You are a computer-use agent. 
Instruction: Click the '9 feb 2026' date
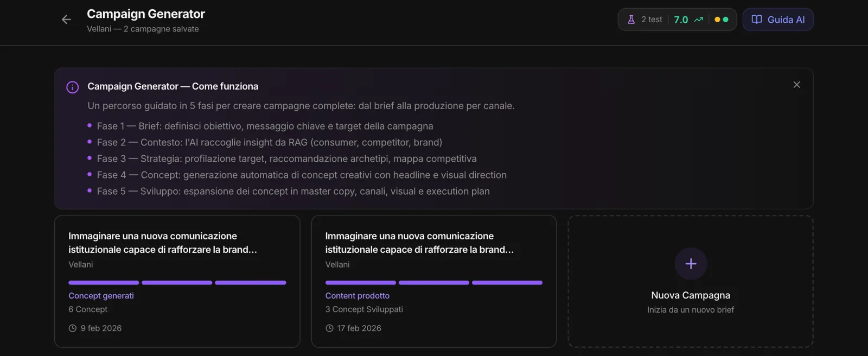pos(101,328)
